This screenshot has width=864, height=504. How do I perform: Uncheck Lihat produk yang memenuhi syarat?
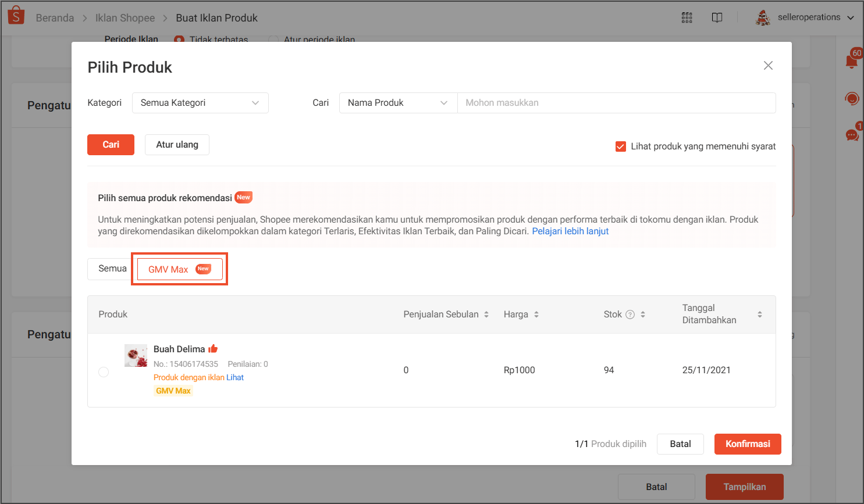click(620, 146)
